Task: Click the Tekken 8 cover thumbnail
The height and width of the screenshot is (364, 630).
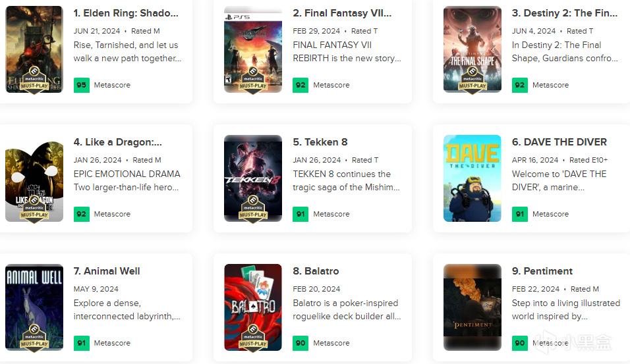Action: [x=253, y=178]
